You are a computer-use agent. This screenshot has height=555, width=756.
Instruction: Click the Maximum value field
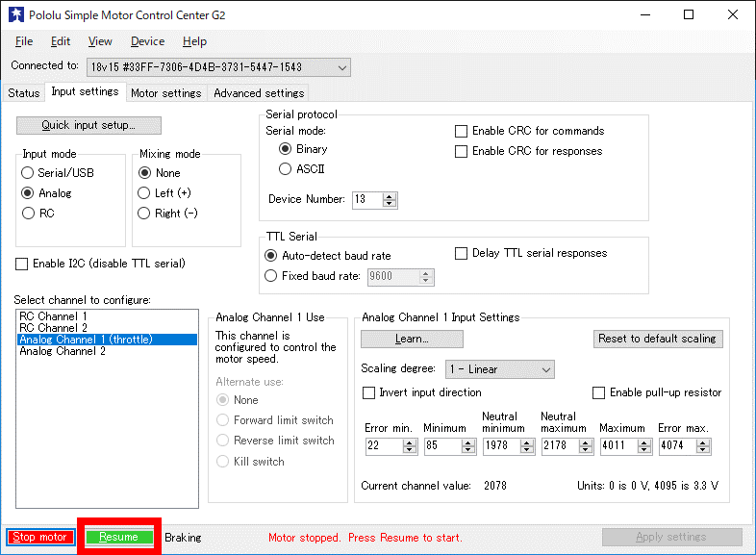click(619, 446)
